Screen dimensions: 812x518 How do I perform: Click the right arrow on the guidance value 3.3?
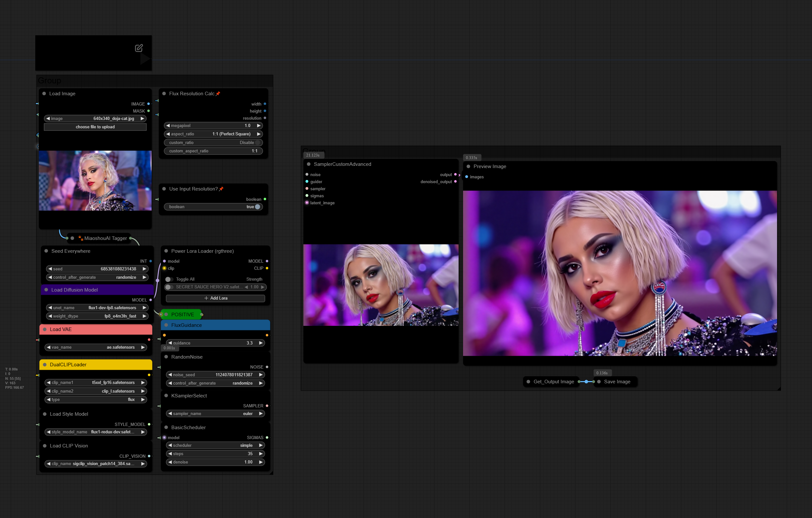[x=261, y=343]
